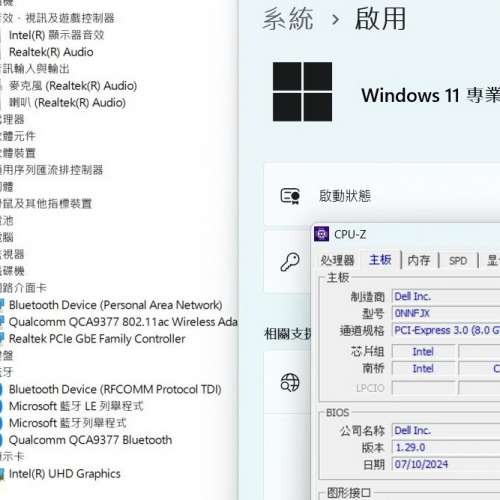Switch to the 内存 tab in CPU-Z
The width and height of the screenshot is (500, 500).
click(419, 260)
